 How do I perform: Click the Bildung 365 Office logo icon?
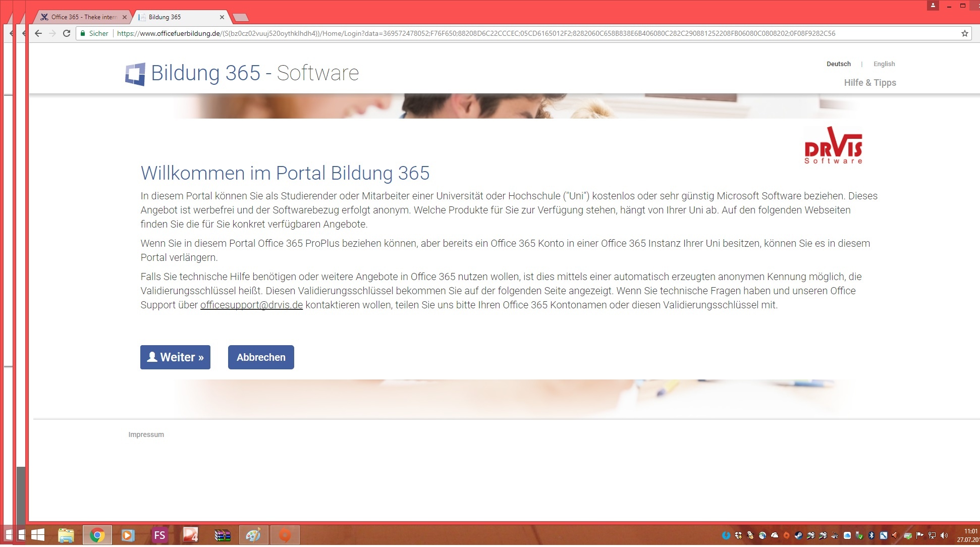[135, 74]
